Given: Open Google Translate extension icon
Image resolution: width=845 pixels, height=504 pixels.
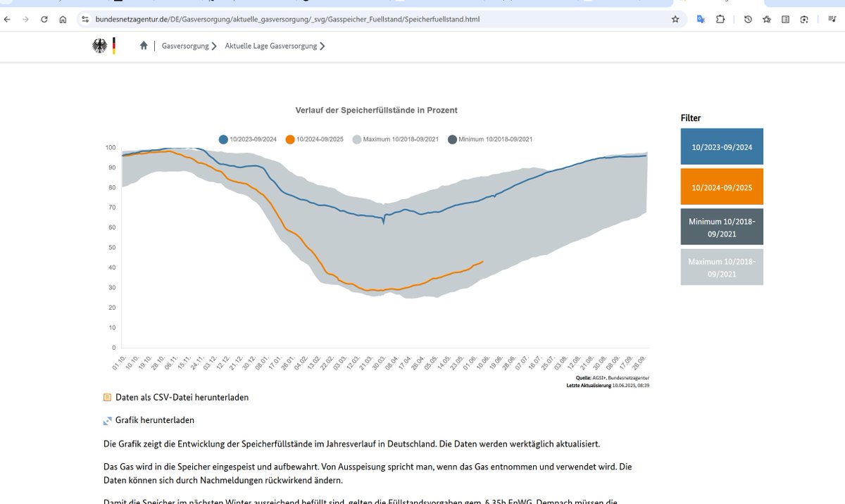Looking at the screenshot, I should [701, 19].
